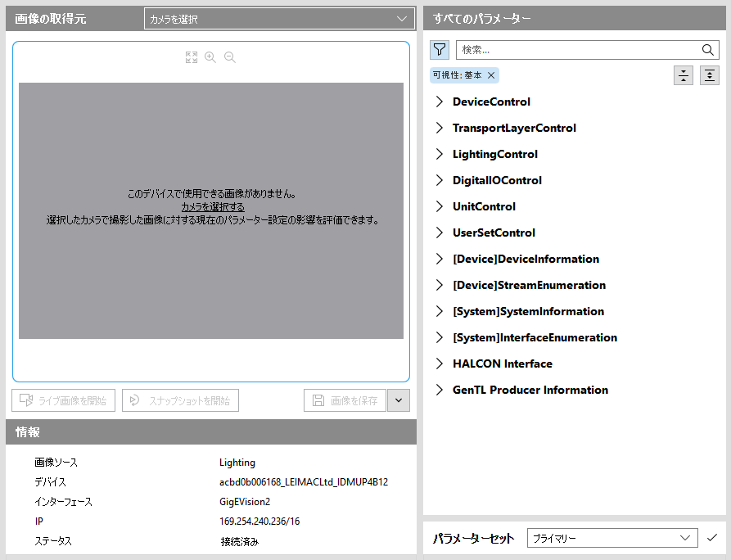Click the zoom in magnifier icon
This screenshot has width=731, height=560.
[x=210, y=57]
